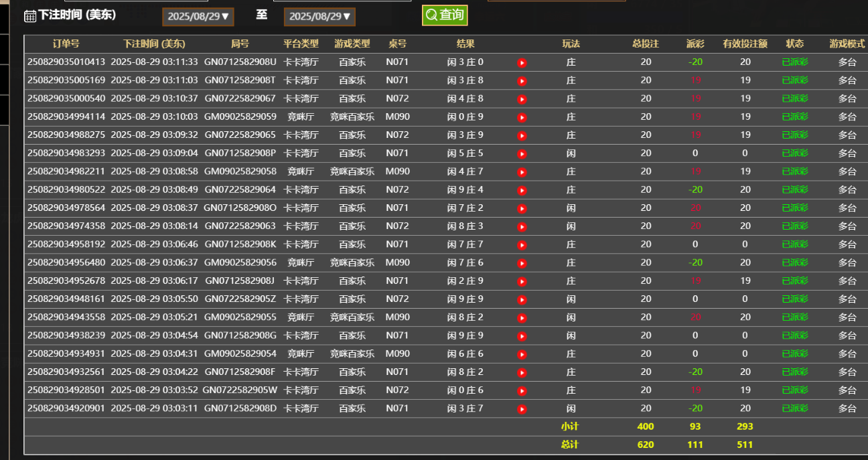
Task: Click 已派彩 status on first row
Action: point(794,62)
